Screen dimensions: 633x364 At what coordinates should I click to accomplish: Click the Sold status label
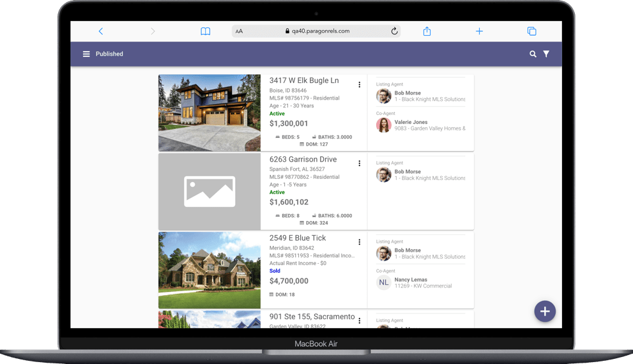click(x=275, y=271)
